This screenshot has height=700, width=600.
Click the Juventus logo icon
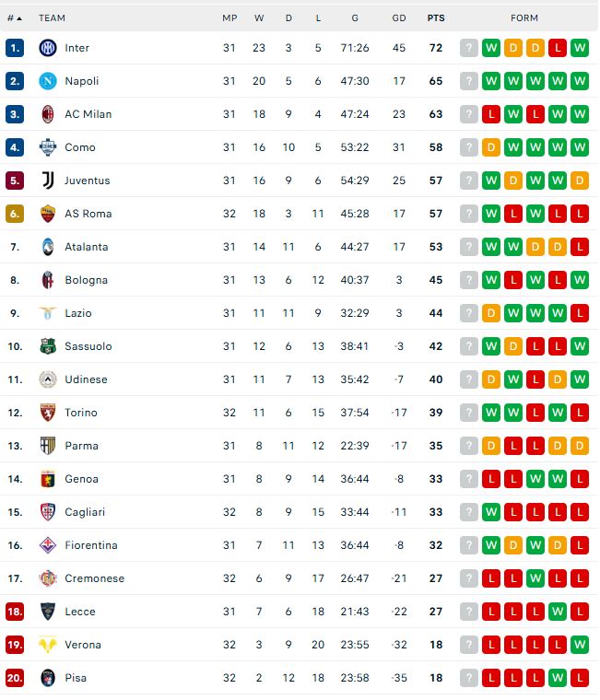click(48, 181)
